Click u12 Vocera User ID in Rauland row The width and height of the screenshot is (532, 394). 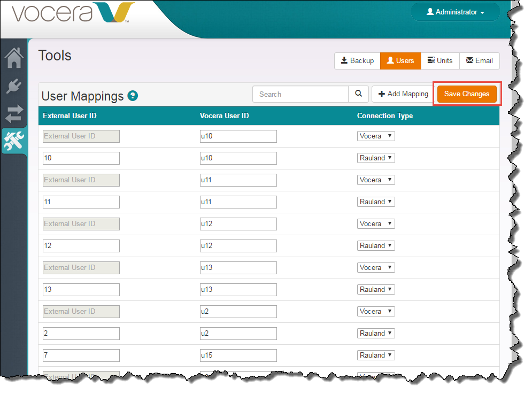tap(238, 246)
